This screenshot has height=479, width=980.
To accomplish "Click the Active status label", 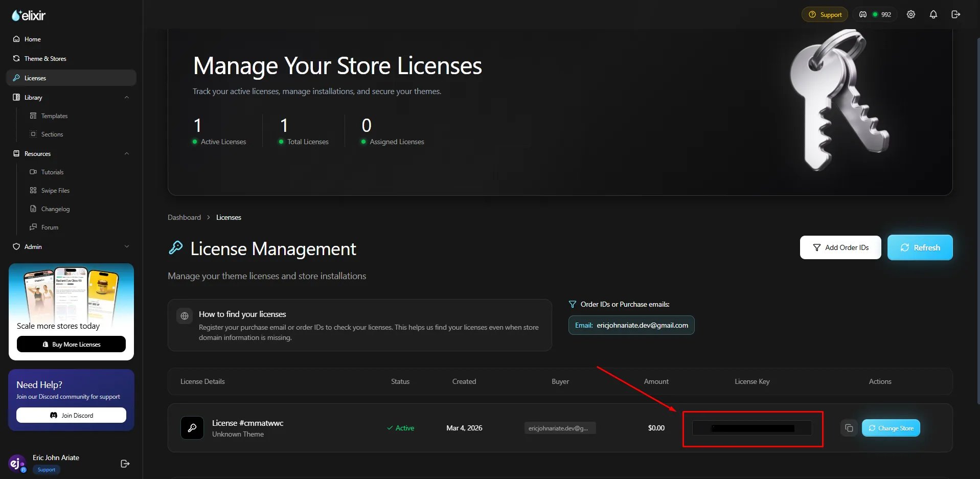I will (400, 428).
